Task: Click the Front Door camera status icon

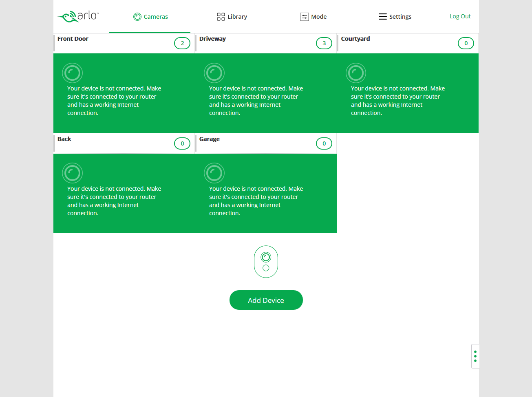Action: click(x=72, y=73)
